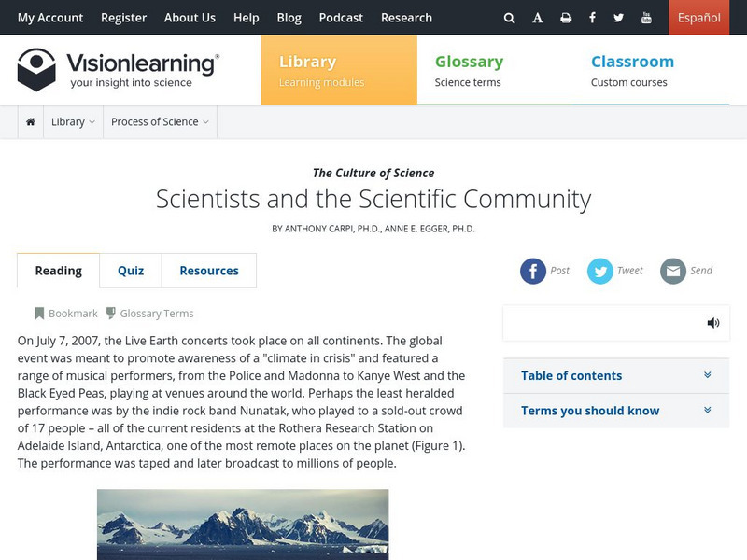Click the blue Facebook Post icon
The image size is (747, 560).
tap(533, 271)
